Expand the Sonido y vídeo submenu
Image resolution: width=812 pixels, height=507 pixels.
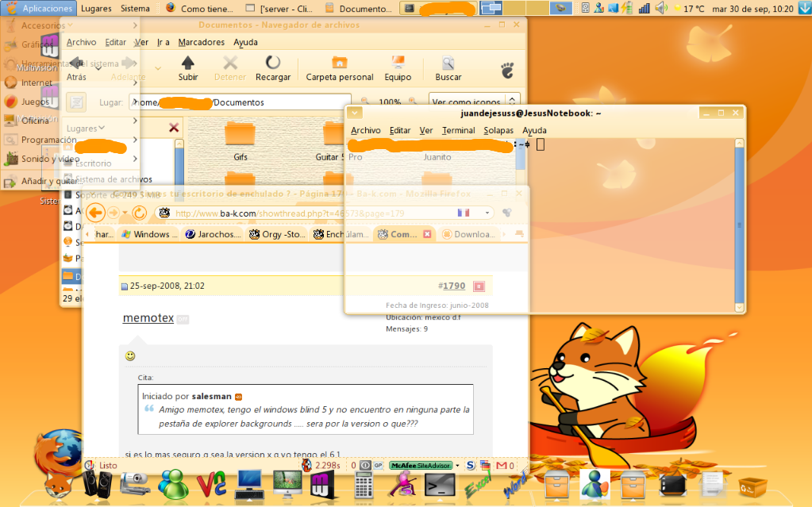70,159
